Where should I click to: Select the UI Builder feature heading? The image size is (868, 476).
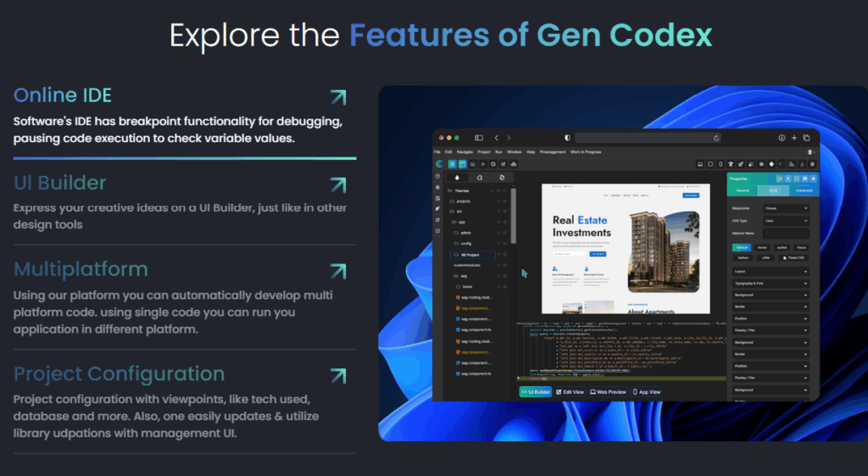point(60,183)
